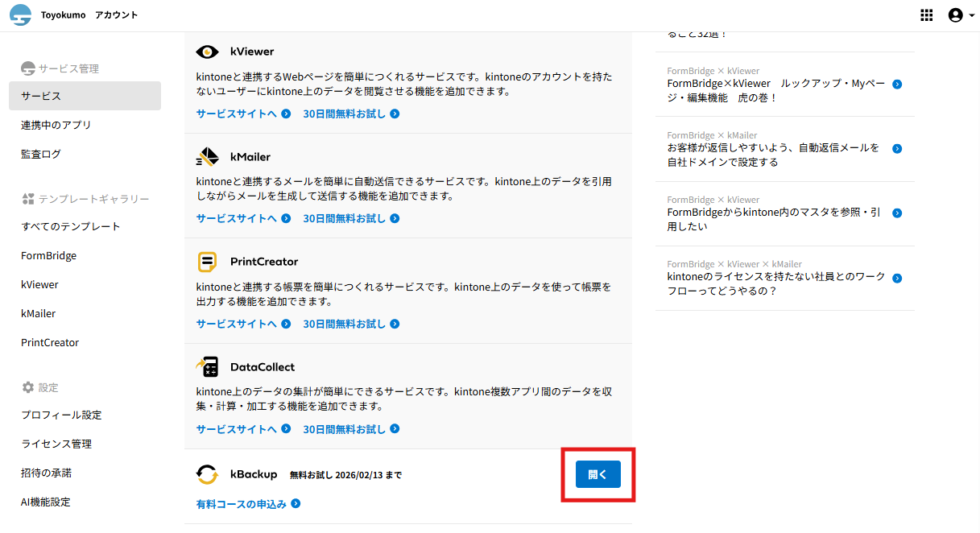Click the PrintCreator service icon
This screenshot has height=533, width=980.
point(207,262)
